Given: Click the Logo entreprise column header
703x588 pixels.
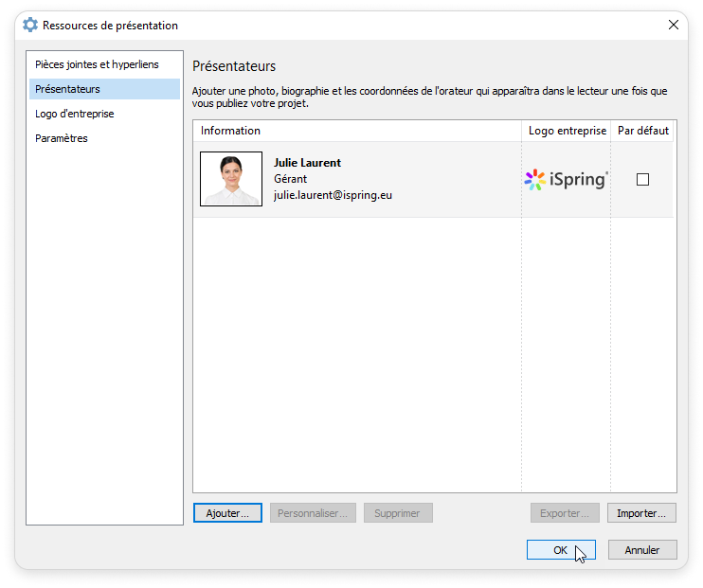Looking at the screenshot, I should tap(567, 131).
